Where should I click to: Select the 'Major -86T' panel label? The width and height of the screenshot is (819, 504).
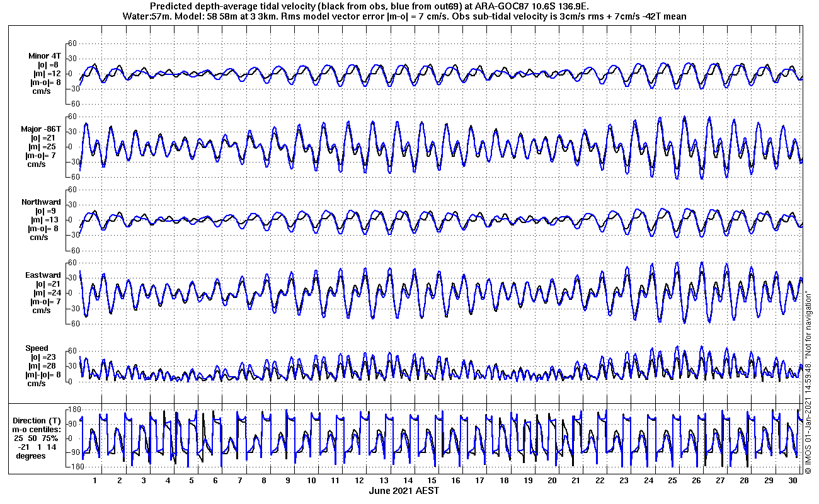coord(41,129)
